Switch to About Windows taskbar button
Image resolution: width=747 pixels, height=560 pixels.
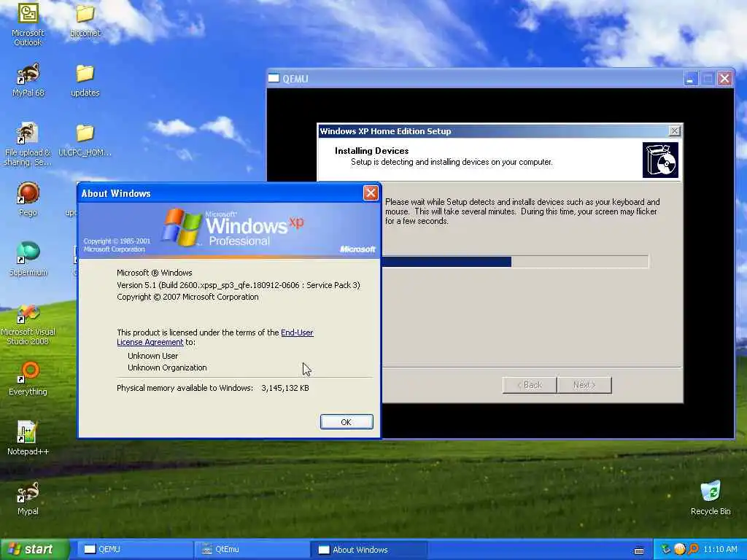[368, 550]
